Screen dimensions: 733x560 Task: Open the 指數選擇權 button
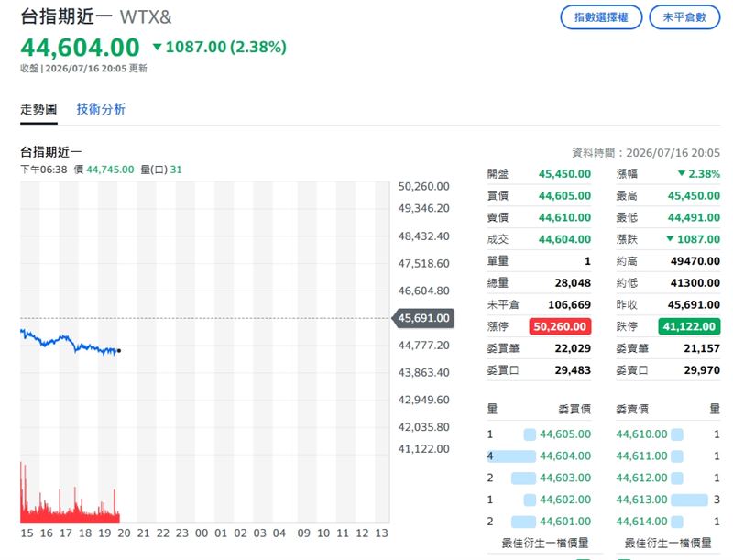(x=601, y=17)
